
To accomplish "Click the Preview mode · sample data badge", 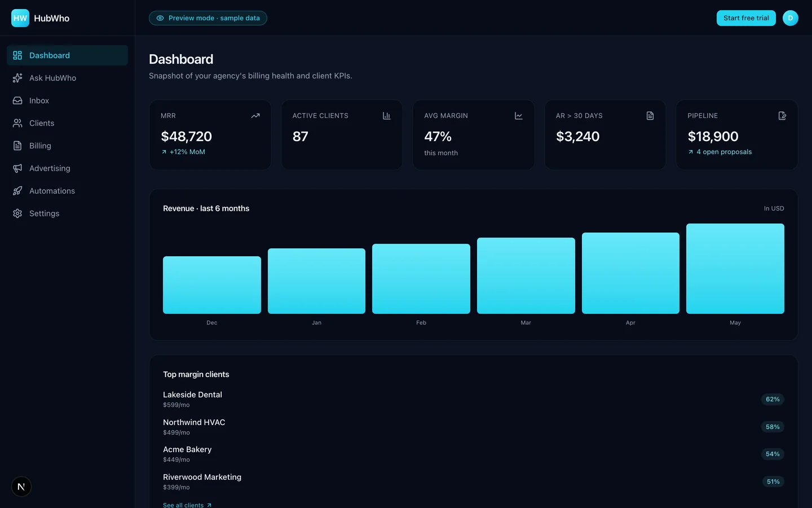I will coord(208,18).
